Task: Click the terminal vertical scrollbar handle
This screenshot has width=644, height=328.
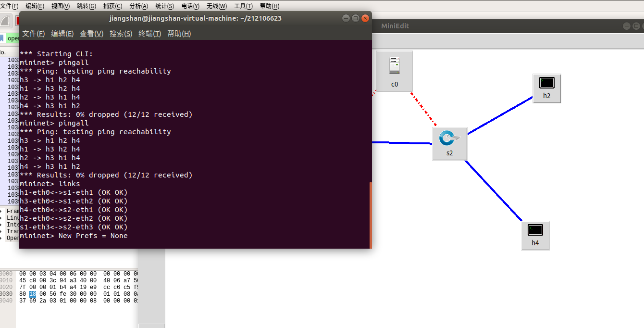Action: coord(371,215)
